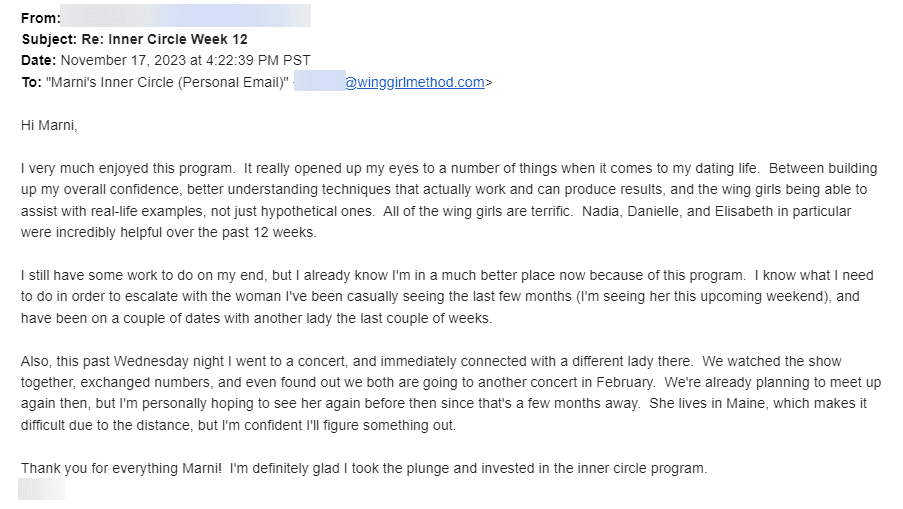Click the greeting line Hi Marni
This screenshot has width=903, height=509.
point(49,126)
